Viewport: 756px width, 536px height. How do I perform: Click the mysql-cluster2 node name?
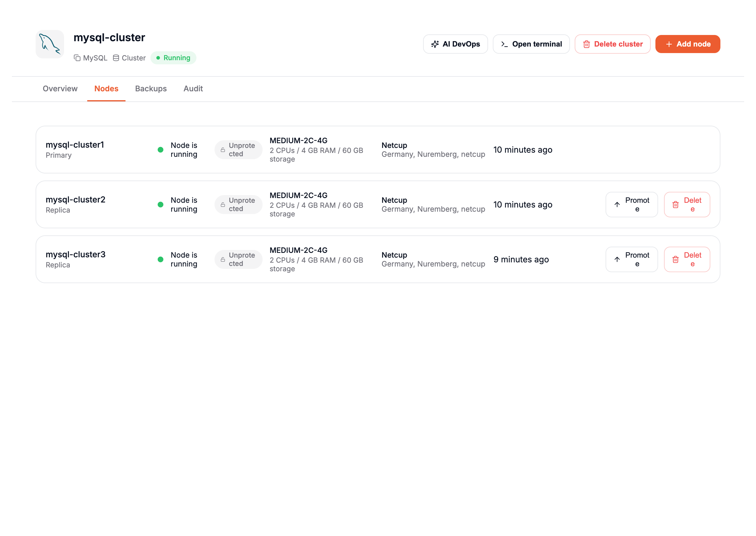coord(76,200)
